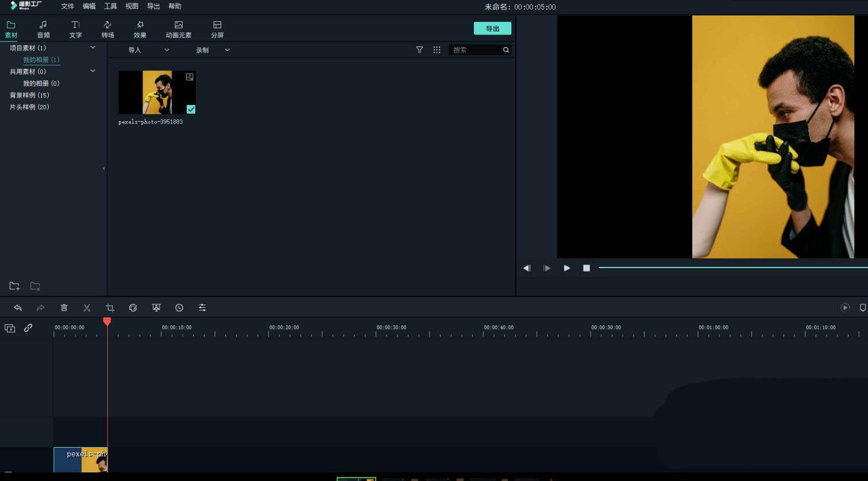This screenshot has height=481, width=868.
Task: Step forward one frame in the preview
Action: click(547, 268)
